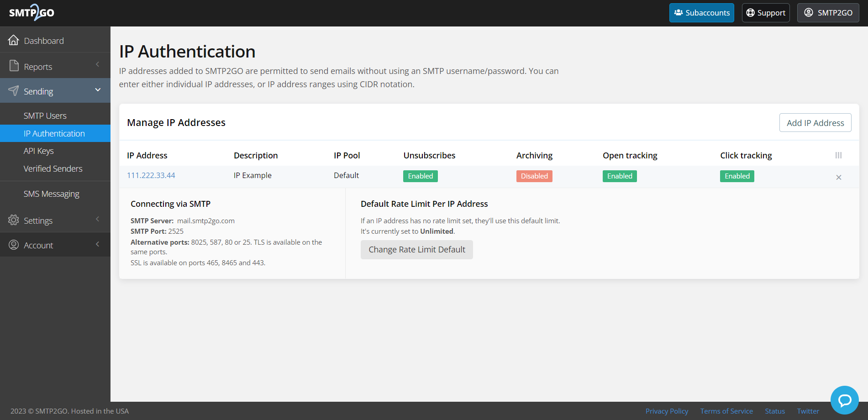This screenshot has width=868, height=420.
Task: Open the 111.222.33.44 IP address link
Action: tap(151, 175)
